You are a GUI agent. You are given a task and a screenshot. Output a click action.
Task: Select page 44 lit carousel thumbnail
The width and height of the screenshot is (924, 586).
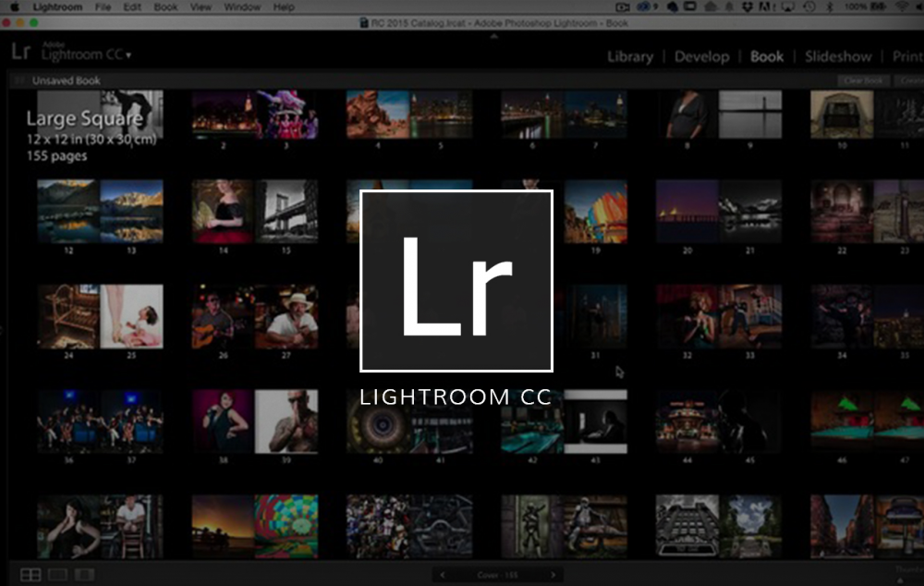pos(687,421)
